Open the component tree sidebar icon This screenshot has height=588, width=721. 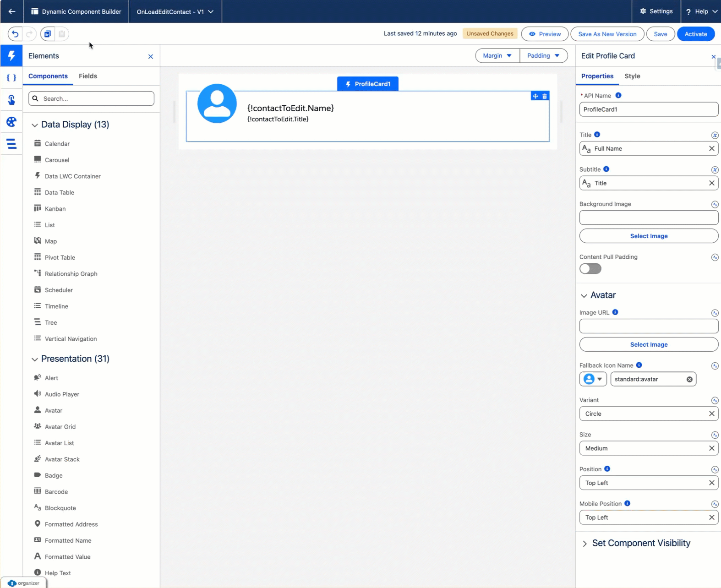[11, 144]
